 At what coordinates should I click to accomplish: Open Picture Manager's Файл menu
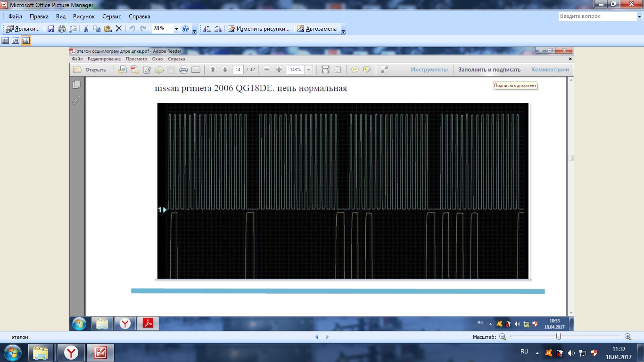tap(15, 16)
